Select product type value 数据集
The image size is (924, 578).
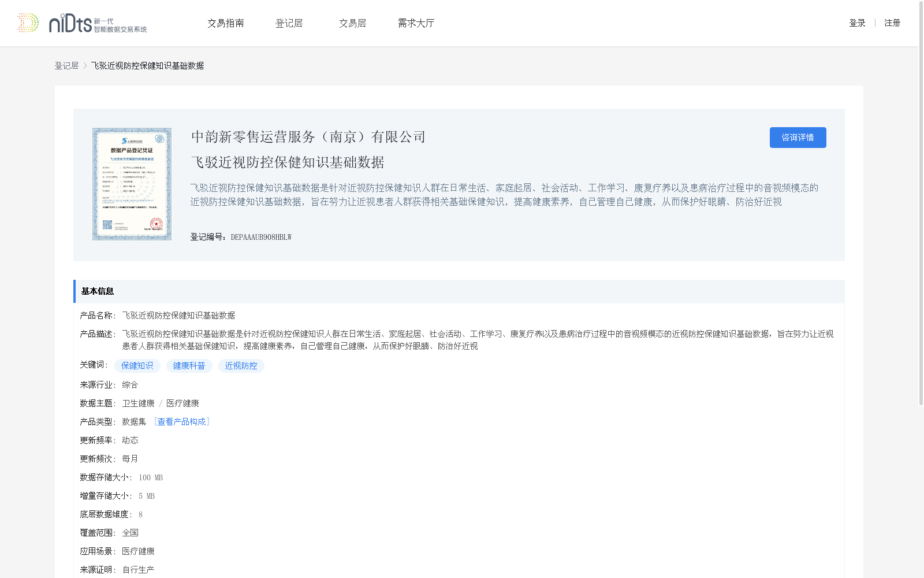[134, 422]
